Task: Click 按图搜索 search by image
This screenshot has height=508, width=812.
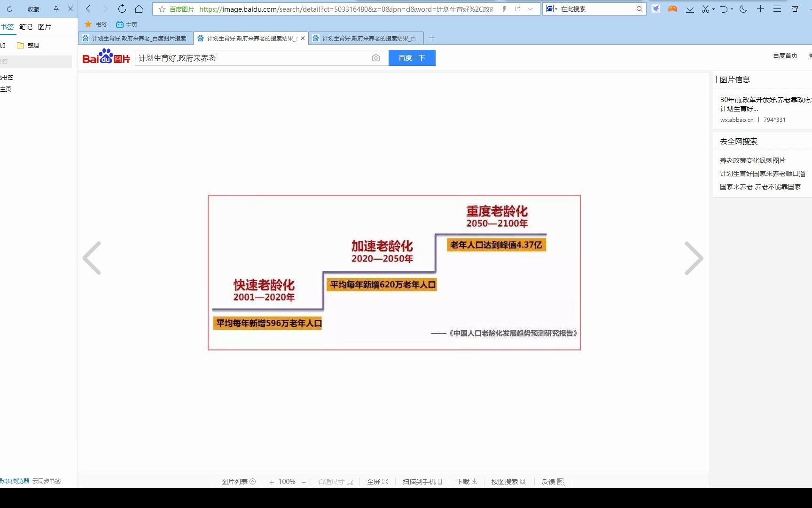Action: (x=508, y=482)
